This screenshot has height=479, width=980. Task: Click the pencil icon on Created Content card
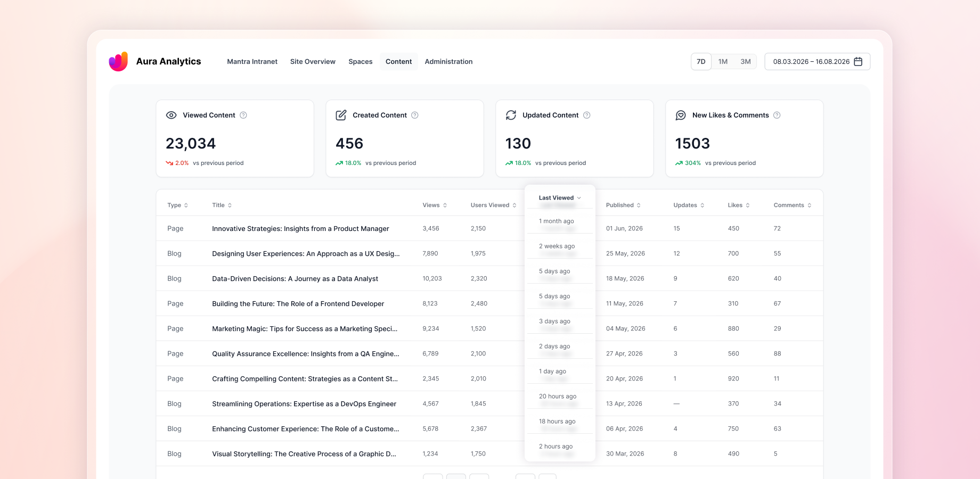coord(341,115)
